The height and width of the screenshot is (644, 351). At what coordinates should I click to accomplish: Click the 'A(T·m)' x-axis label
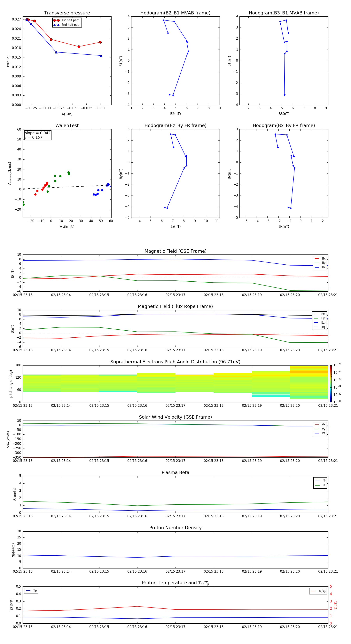[x=67, y=114]
